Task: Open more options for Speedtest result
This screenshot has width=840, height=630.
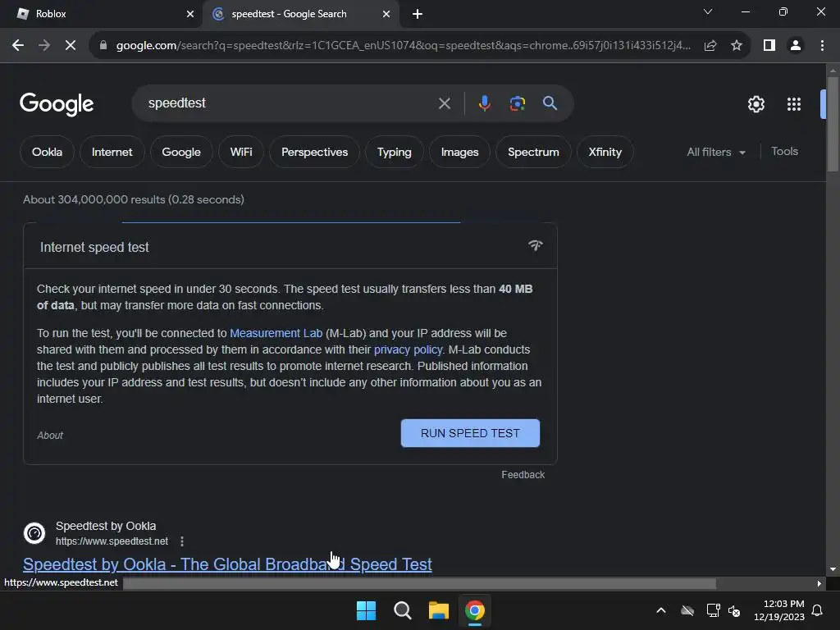Action: click(x=182, y=541)
